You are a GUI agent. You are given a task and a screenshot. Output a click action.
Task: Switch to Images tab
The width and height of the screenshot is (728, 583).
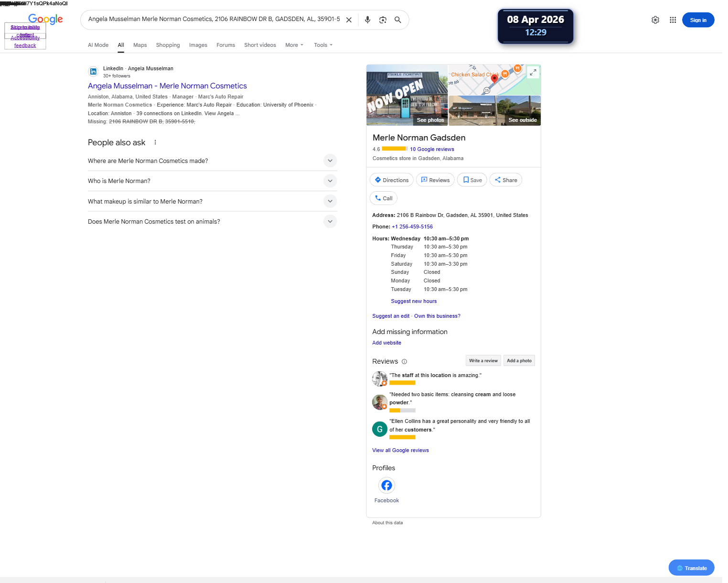tap(198, 45)
